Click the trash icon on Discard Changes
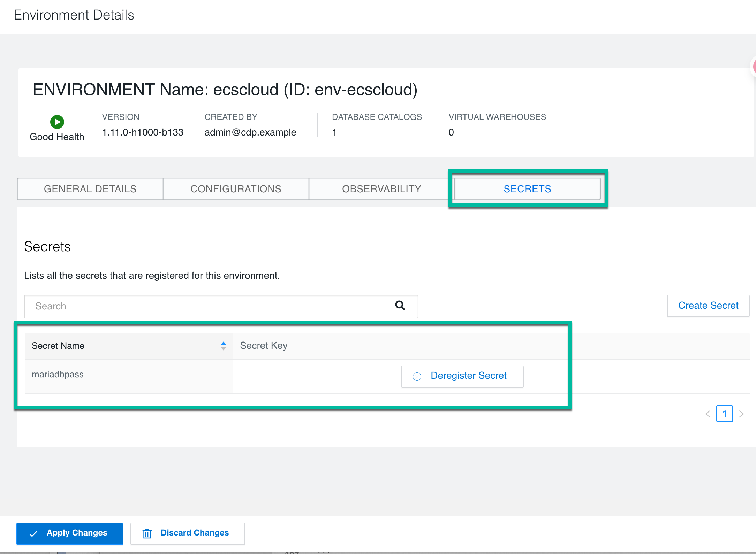 147,533
